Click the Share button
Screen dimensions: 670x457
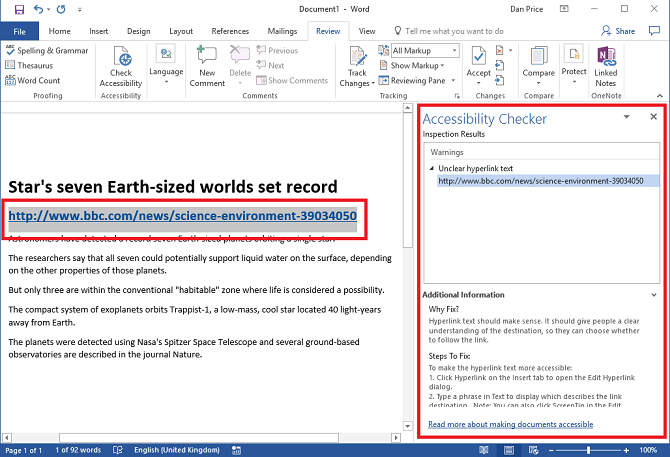pos(618,31)
